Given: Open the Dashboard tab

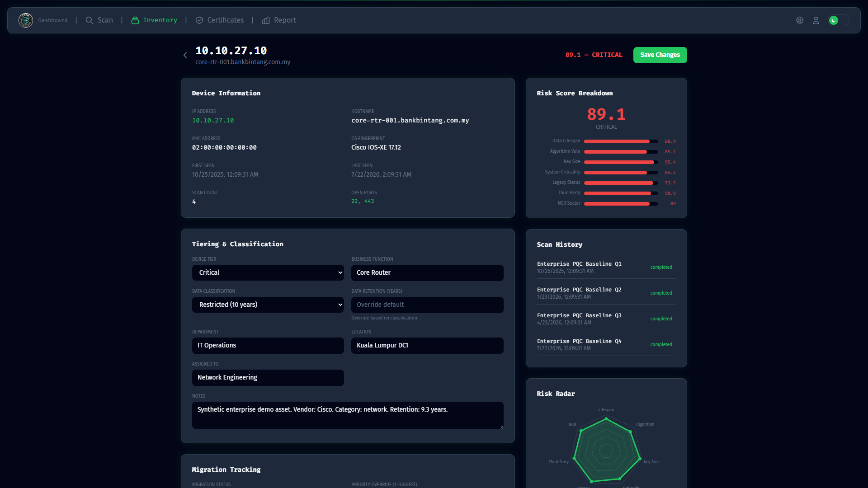Looking at the screenshot, I should coord(53,20).
